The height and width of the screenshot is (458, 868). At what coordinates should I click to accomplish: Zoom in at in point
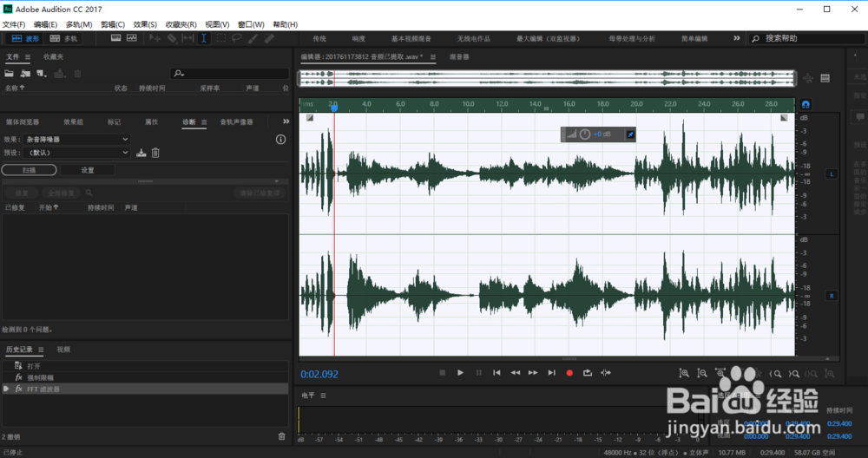coord(775,374)
